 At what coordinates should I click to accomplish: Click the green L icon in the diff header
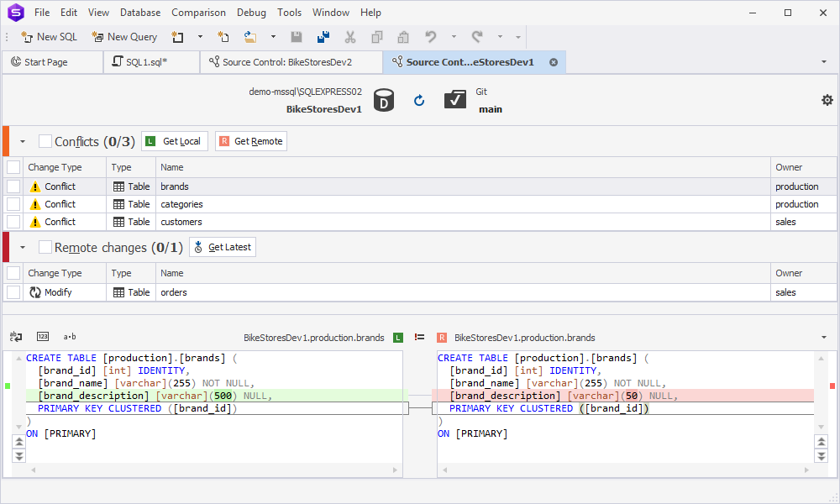[397, 338]
